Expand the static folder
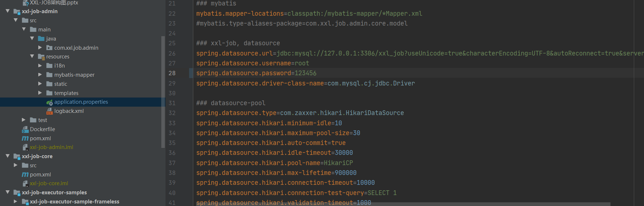644x206 pixels. click(40, 84)
